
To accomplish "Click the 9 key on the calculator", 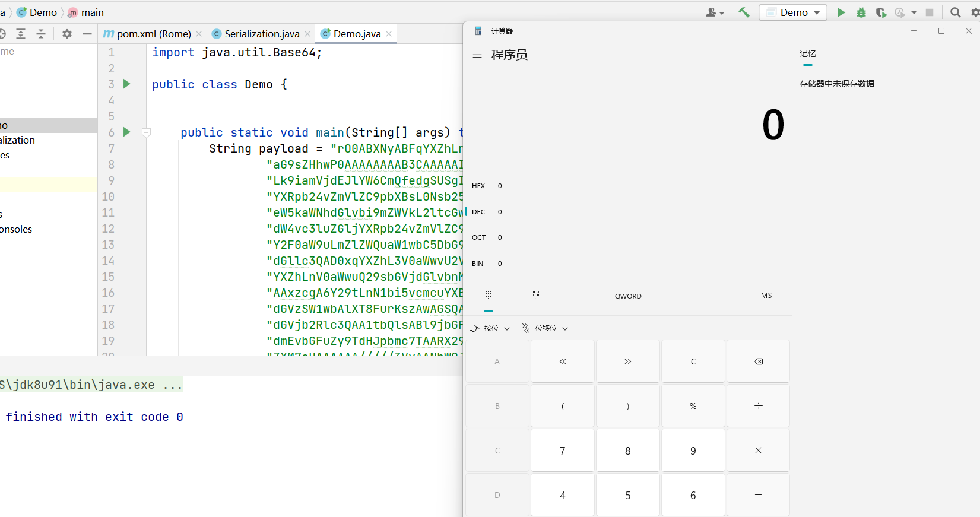I will pyautogui.click(x=693, y=451).
